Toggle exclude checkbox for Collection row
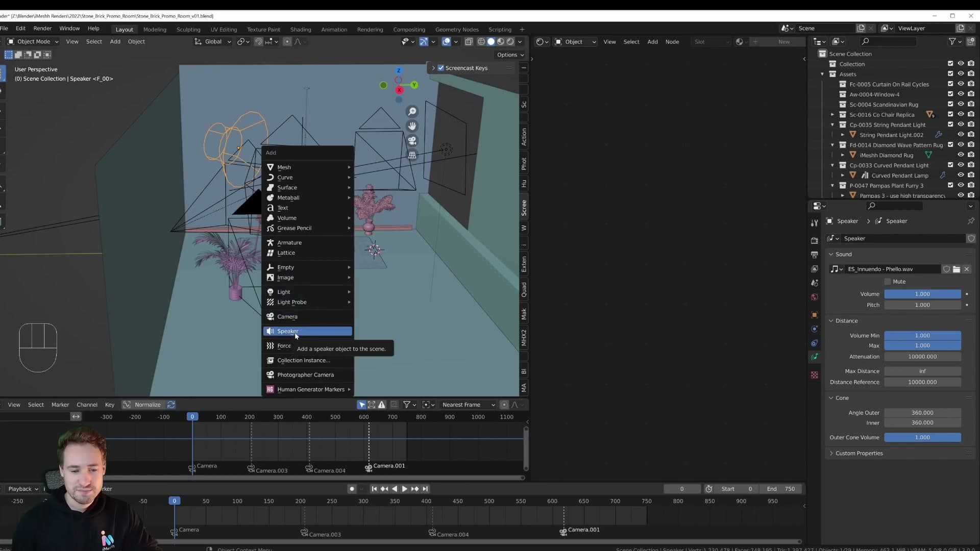This screenshot has height=551, width=980. coord(950,64)
